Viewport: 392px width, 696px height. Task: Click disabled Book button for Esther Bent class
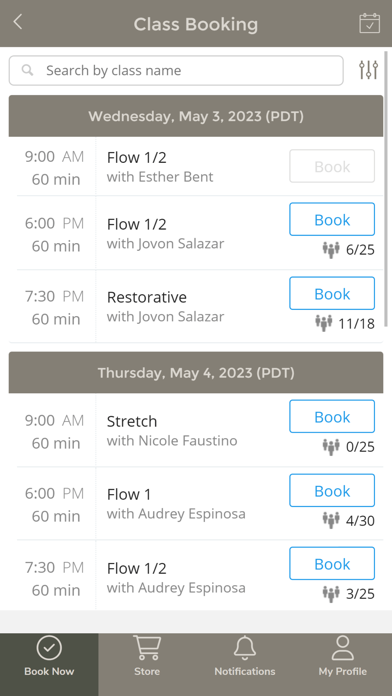(332, 166)
